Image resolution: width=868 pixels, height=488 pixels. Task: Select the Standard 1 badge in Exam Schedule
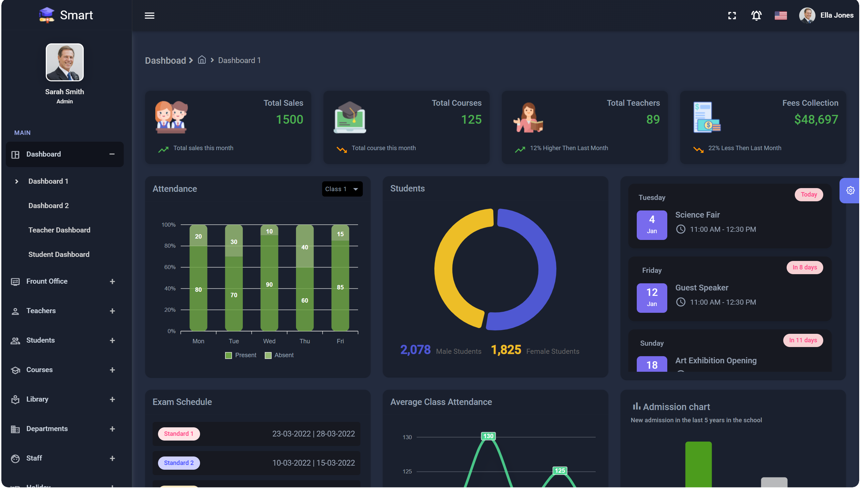pyautogui.click(x=179, y=433)
